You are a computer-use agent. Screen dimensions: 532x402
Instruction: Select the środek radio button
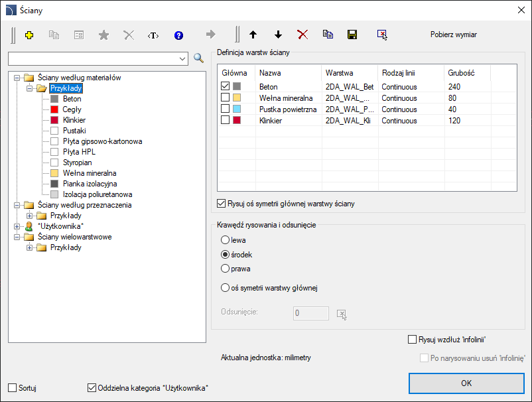tap(225, 255)
